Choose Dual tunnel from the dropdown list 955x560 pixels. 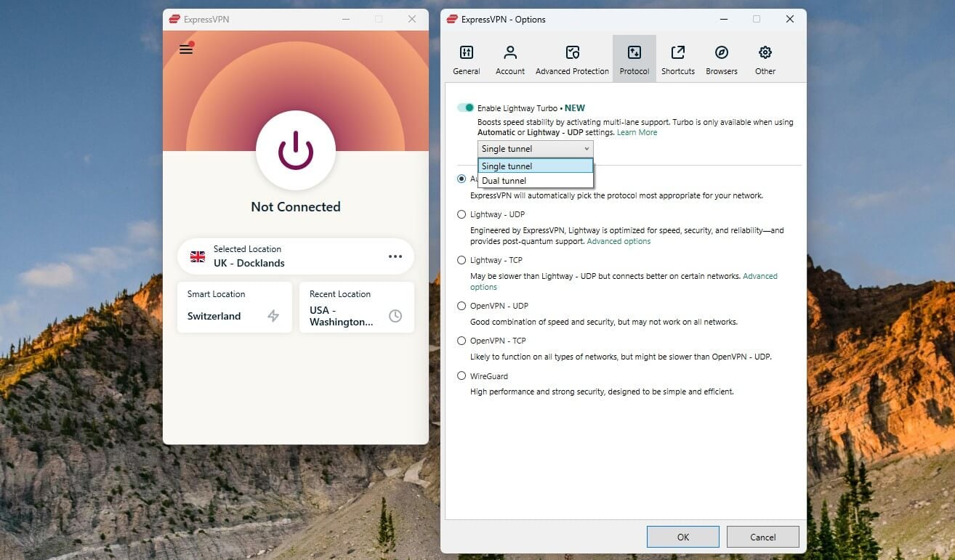(503, 180)
